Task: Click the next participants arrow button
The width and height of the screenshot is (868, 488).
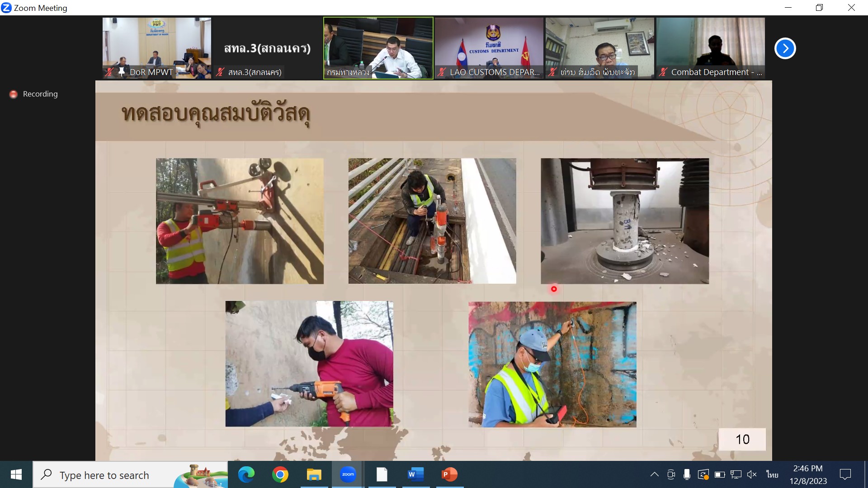Action: pyautogui.click(x=785, y=48)
